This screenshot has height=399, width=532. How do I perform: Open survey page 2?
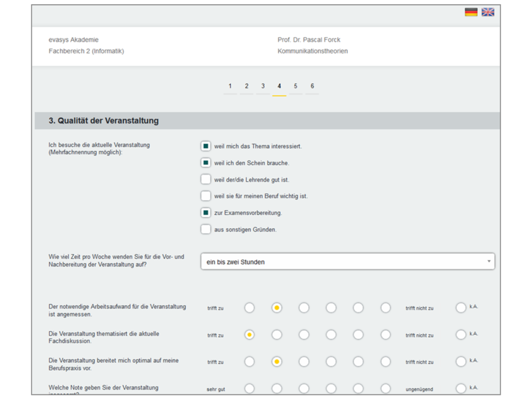[246, 85]
